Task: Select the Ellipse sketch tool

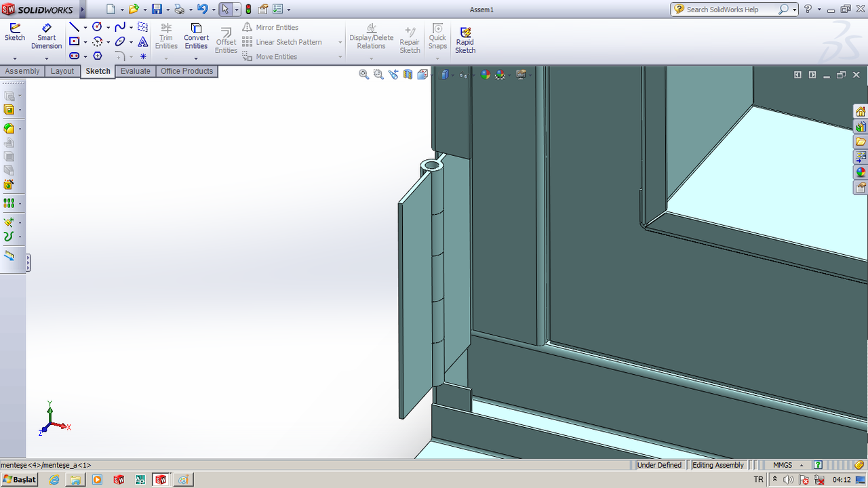Action: tap(120, 41)
